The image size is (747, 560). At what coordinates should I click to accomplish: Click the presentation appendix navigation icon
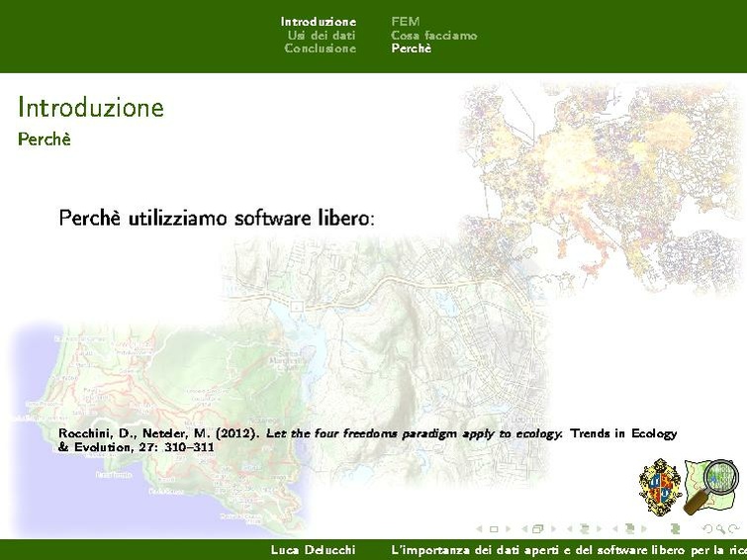(675, 528)
